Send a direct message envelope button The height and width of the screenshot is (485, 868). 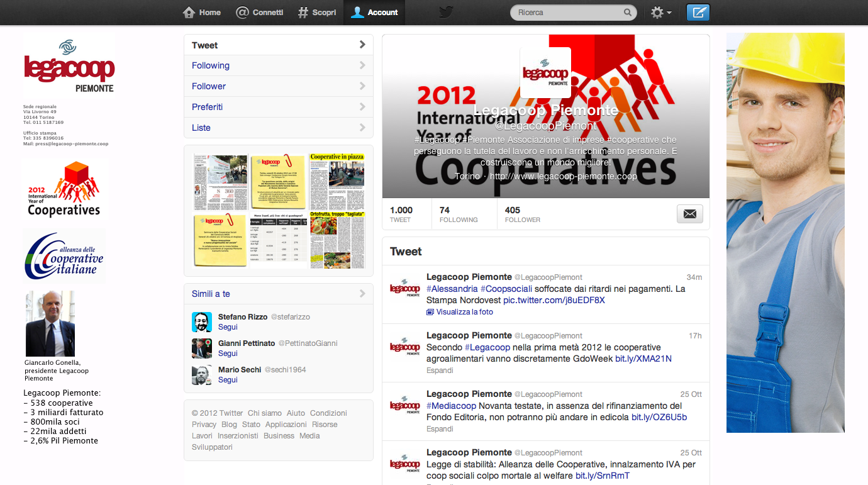(690, 214)
